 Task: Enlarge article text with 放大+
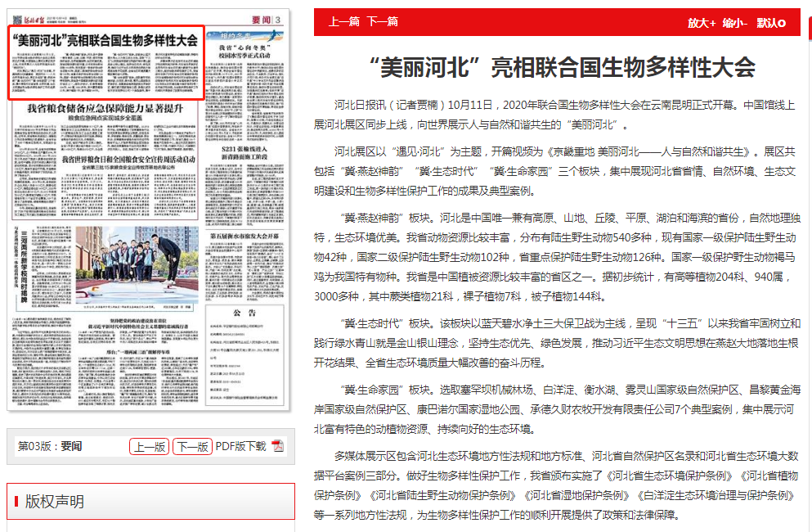pos(701,23)
